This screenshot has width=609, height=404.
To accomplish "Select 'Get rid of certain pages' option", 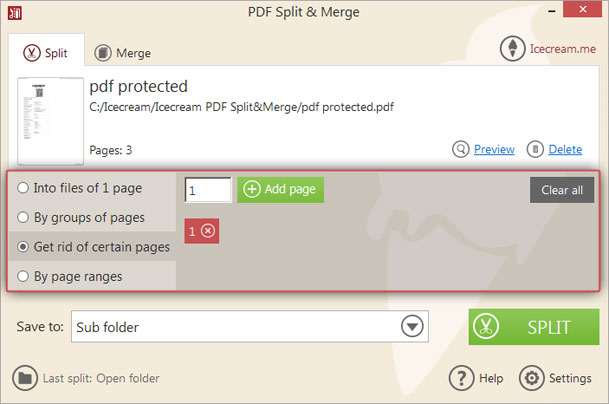I will [x=24, y=246].
